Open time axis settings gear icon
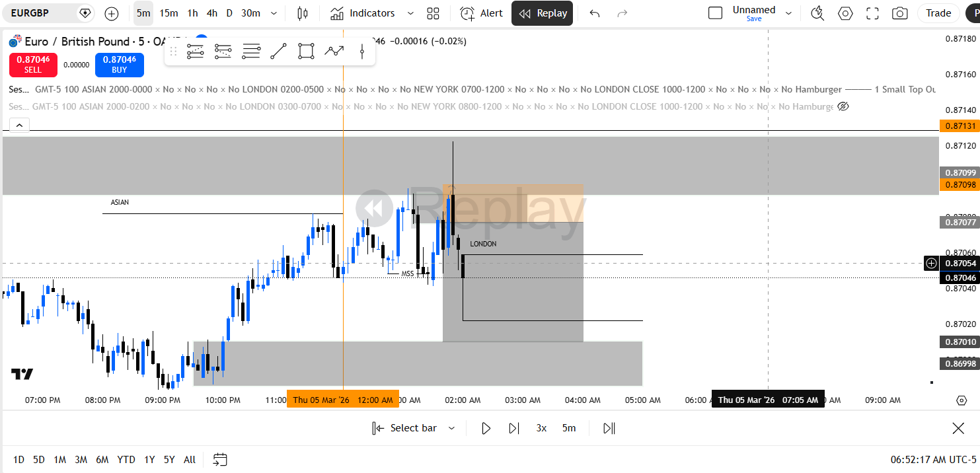 pos(961,400)
